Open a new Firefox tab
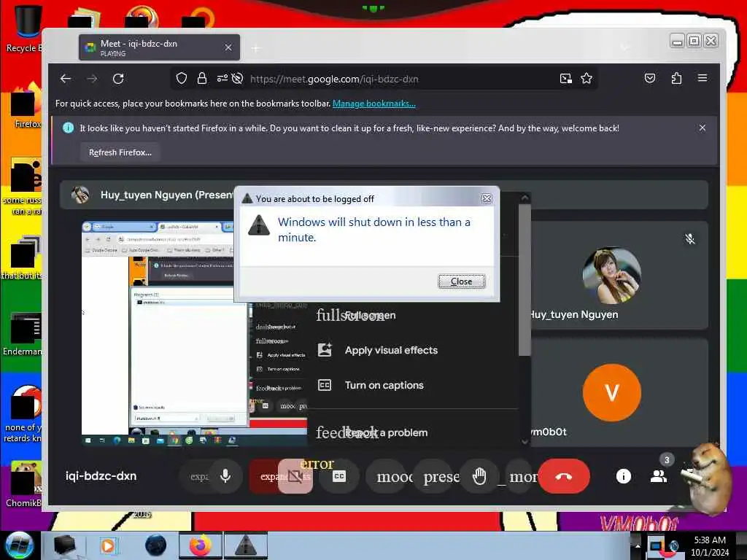This screenshot has width=747, height=560. point(256,48)
